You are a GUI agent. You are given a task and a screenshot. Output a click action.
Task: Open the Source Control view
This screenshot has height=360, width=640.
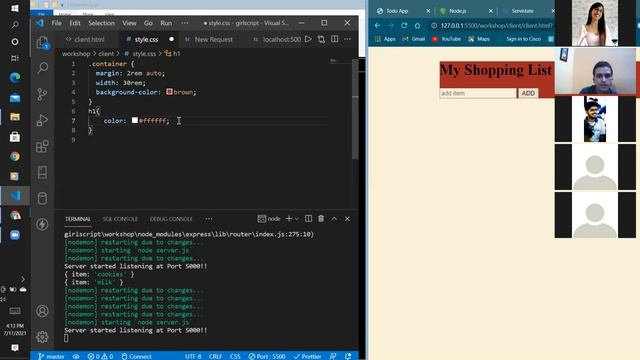point(42,94)
